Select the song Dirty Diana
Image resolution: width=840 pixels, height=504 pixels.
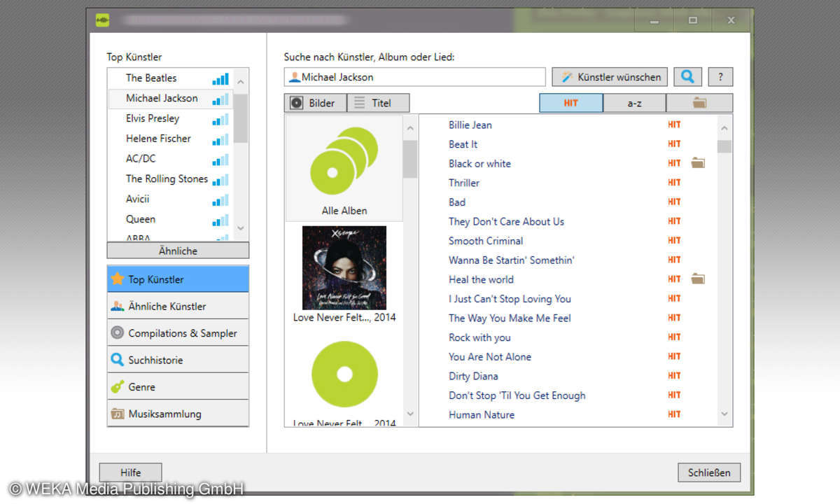474,376
